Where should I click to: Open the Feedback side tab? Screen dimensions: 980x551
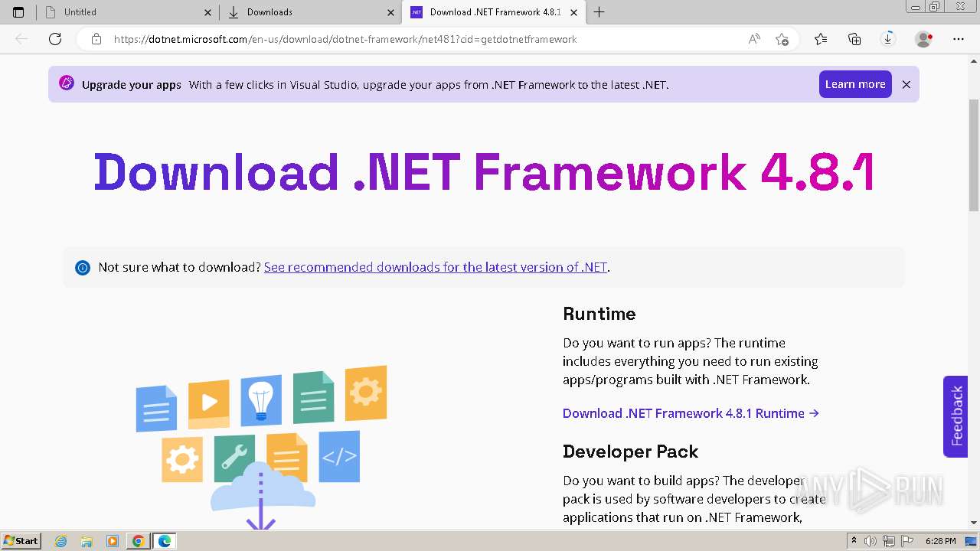point(956,416)
